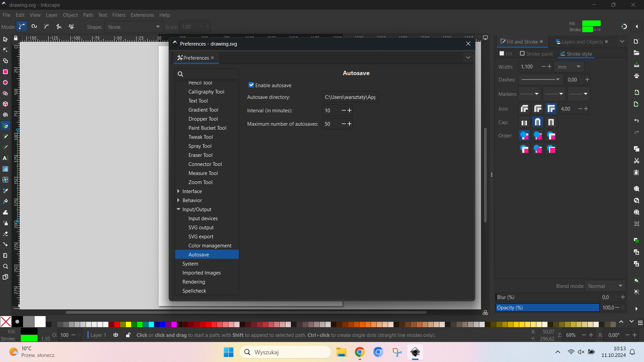Screen dimensions: 644x362
Task: Open Chrome from the Windows taskbar
Action: point(360,352)
